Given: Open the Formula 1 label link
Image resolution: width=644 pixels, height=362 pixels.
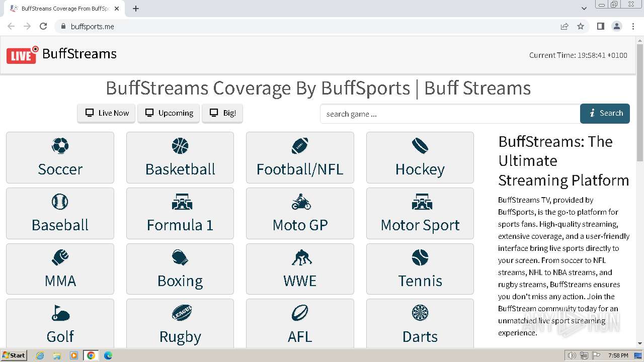Looking at the screenshot, I should click(x=180, y=225).
